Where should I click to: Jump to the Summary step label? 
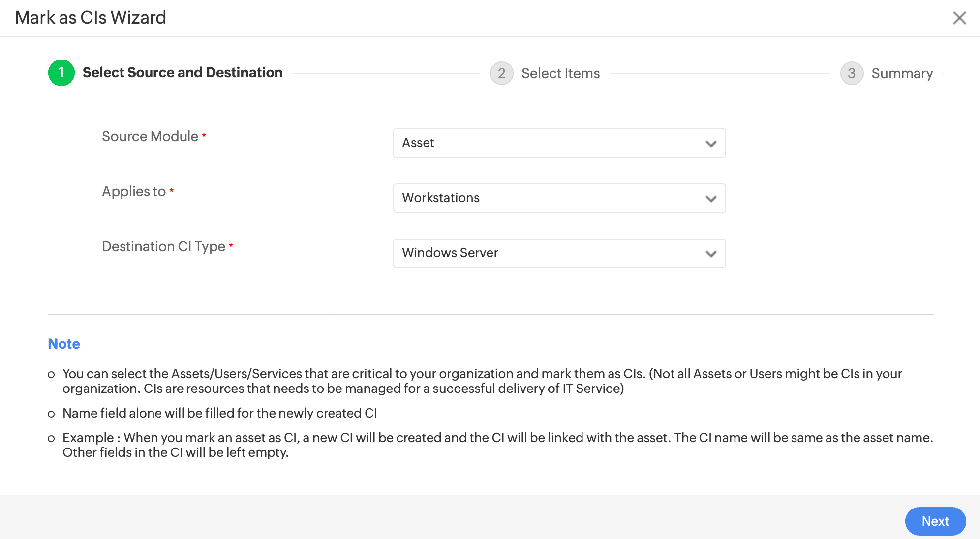pyautogui.click(x=902, y=73)
